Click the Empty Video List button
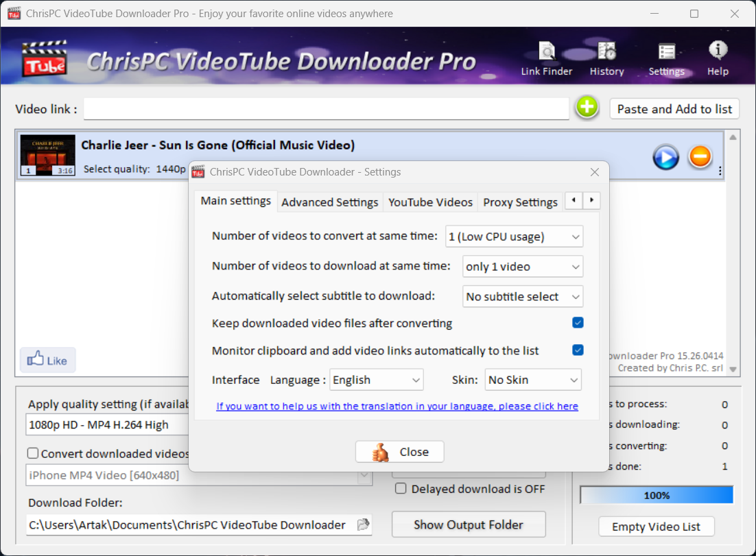This screenshot has width=756, height=556. (x=657, y=527)
